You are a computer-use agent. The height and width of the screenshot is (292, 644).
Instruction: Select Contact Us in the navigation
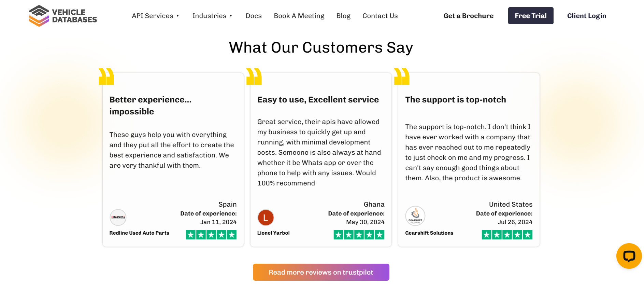click(x=380, y=16)
